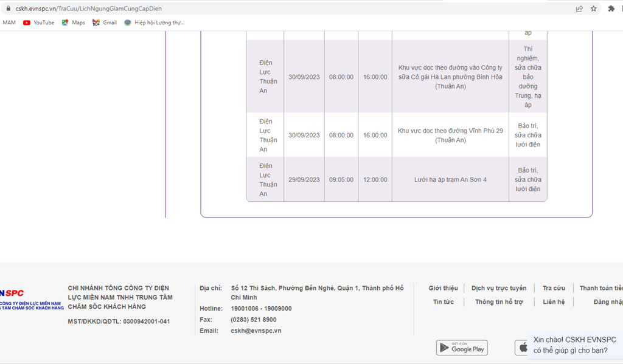Open Hiệp hội Lương thực bookmark
The width and height of the screenshot is (623, 364).
(154, 22)
